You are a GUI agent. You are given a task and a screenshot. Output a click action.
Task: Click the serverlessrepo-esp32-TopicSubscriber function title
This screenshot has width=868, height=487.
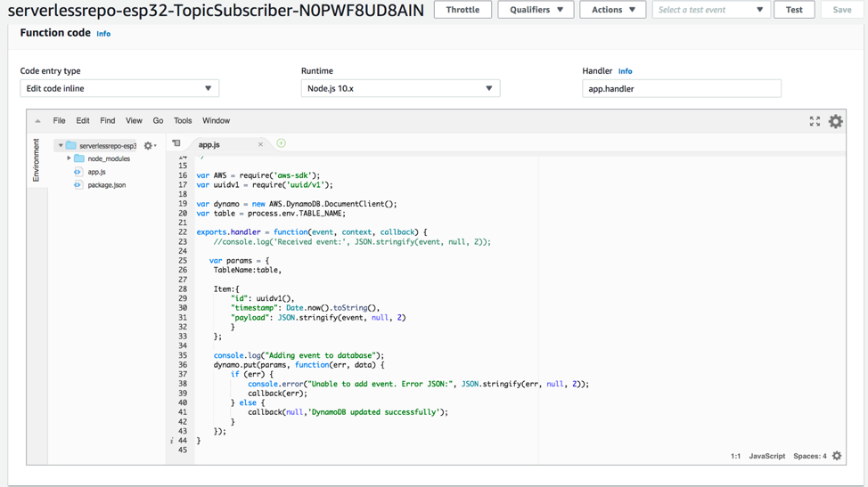pos(216,10)
